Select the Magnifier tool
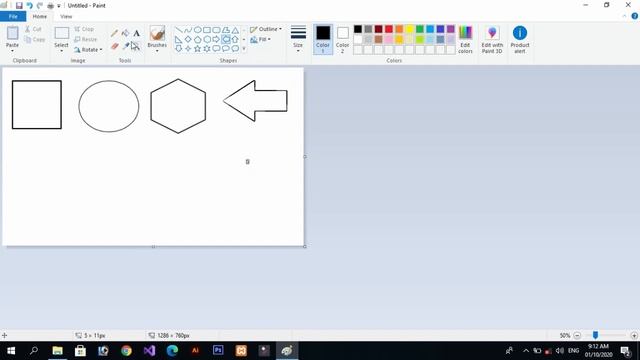Viewport: 640px width, 360px height. pyautogui.click(x=136, y=46)
